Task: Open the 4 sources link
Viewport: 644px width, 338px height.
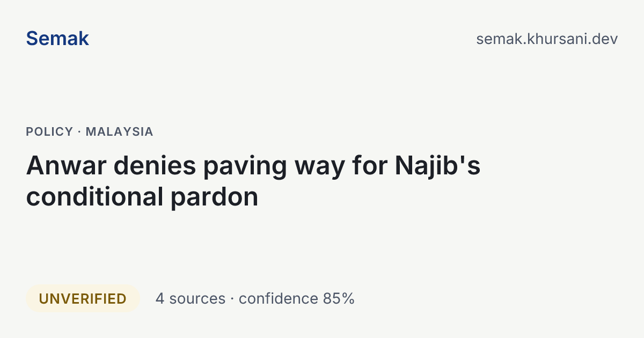Action: click(191, 299)
